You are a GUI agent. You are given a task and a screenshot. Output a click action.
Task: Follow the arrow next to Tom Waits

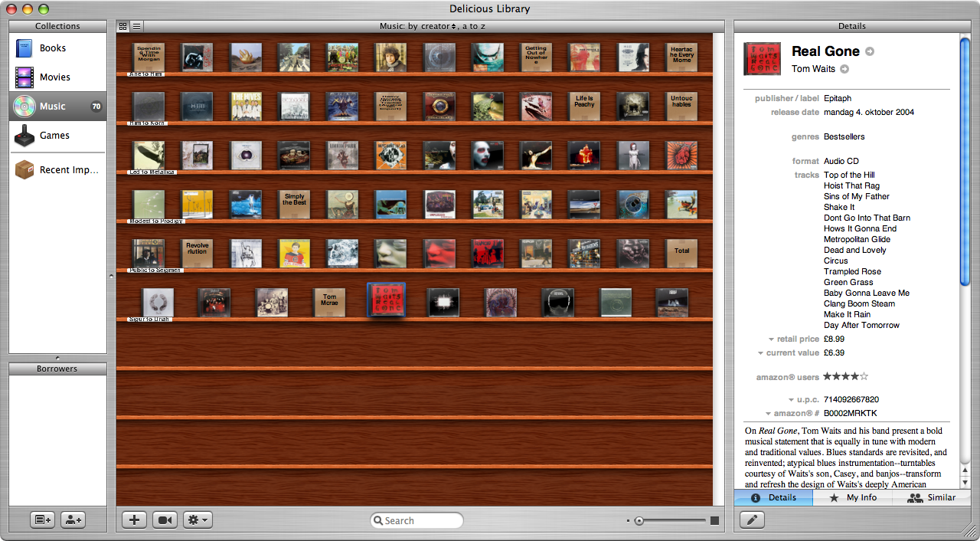844,69
